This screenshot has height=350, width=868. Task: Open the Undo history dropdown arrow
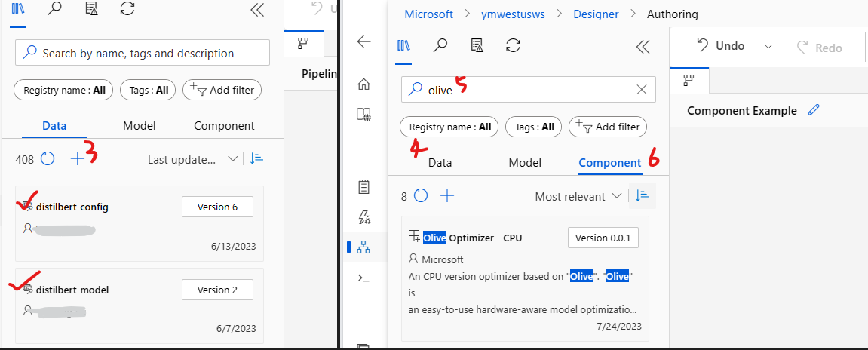(x=768, y=47)
